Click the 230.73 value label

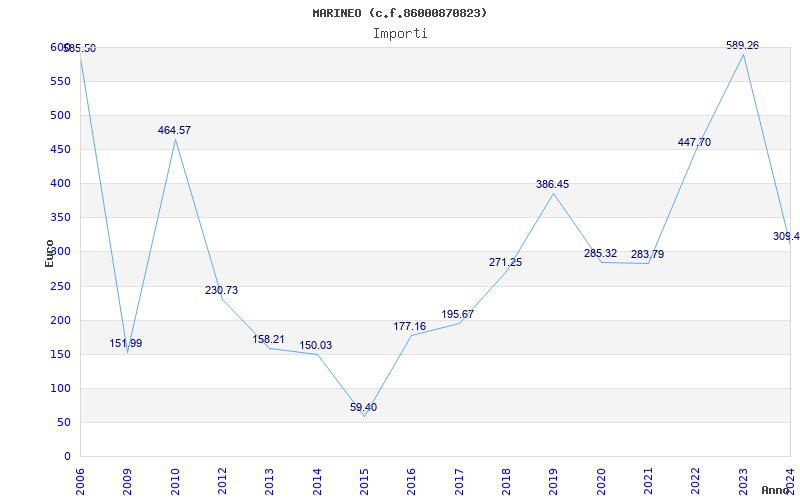click(x=221, y=290)
